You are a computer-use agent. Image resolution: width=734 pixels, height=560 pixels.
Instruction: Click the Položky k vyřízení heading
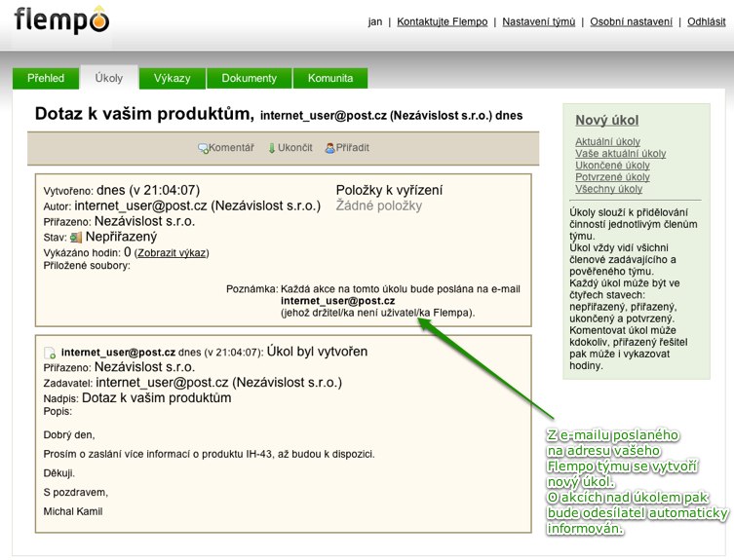click(x=389, y=191)
